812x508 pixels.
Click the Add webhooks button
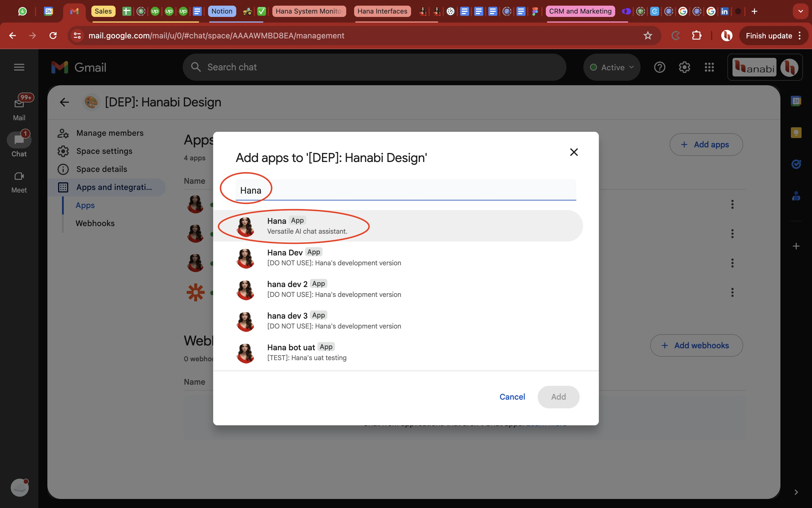click(x=696, y=345)
